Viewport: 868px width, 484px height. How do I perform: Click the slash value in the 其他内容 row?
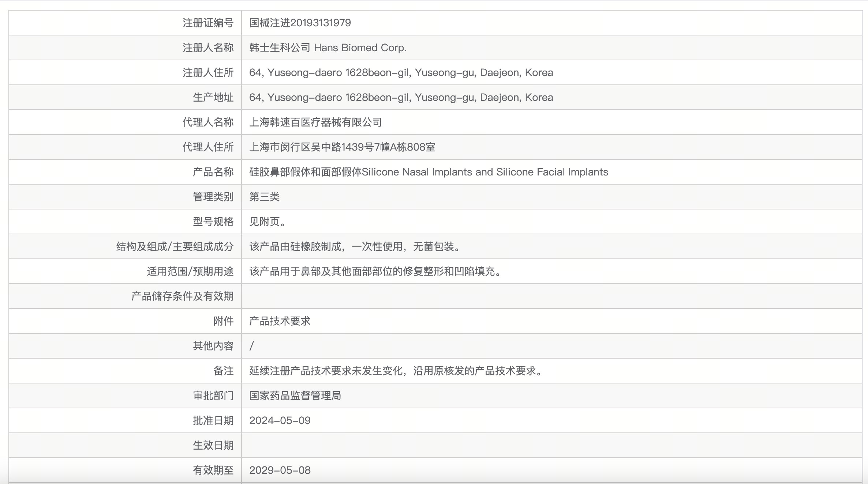coord(252,346)
